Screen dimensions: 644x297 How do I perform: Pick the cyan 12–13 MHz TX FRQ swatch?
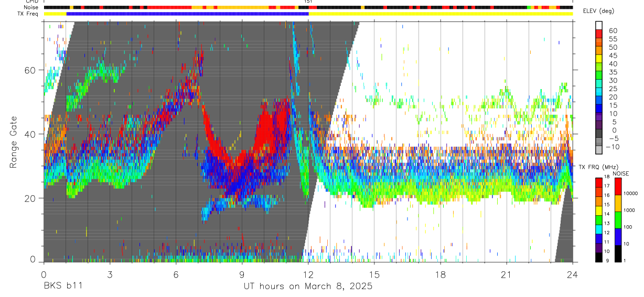pos(599,229)
